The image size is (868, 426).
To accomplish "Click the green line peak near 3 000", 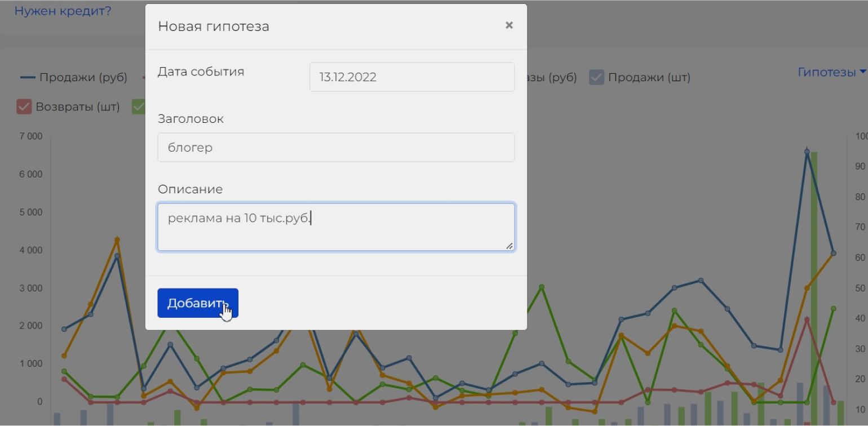I will click(x=542, y=287).
